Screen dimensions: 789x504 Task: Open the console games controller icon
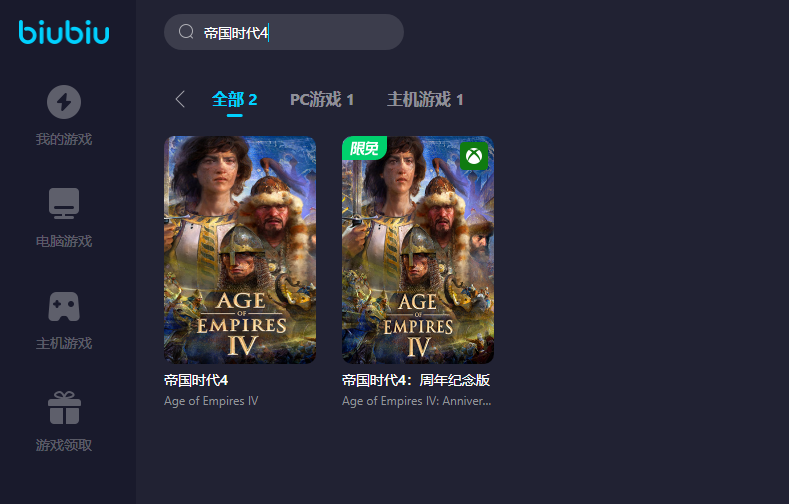64,306
